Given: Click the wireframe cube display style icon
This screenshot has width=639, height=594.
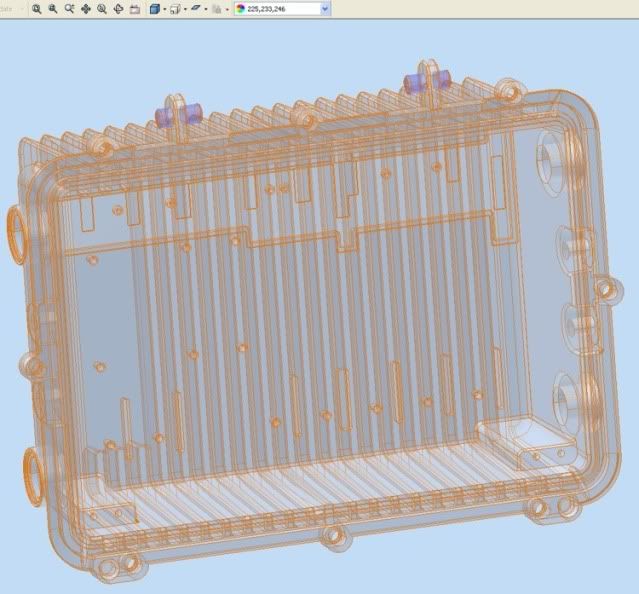Looking at the screenshot, I should pos(174,8).
